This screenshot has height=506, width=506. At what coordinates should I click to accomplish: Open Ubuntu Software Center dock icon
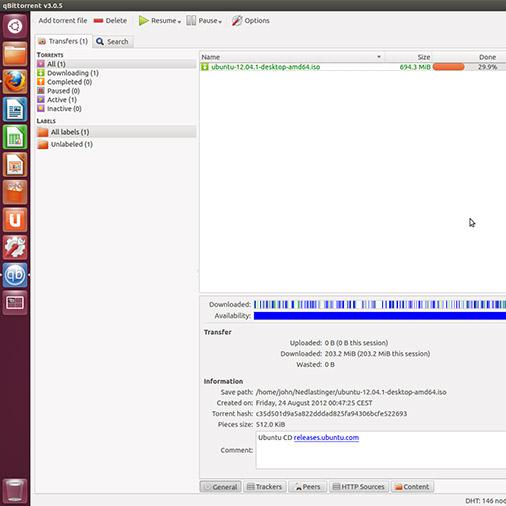pyautogui.click(x=15, y=192)
